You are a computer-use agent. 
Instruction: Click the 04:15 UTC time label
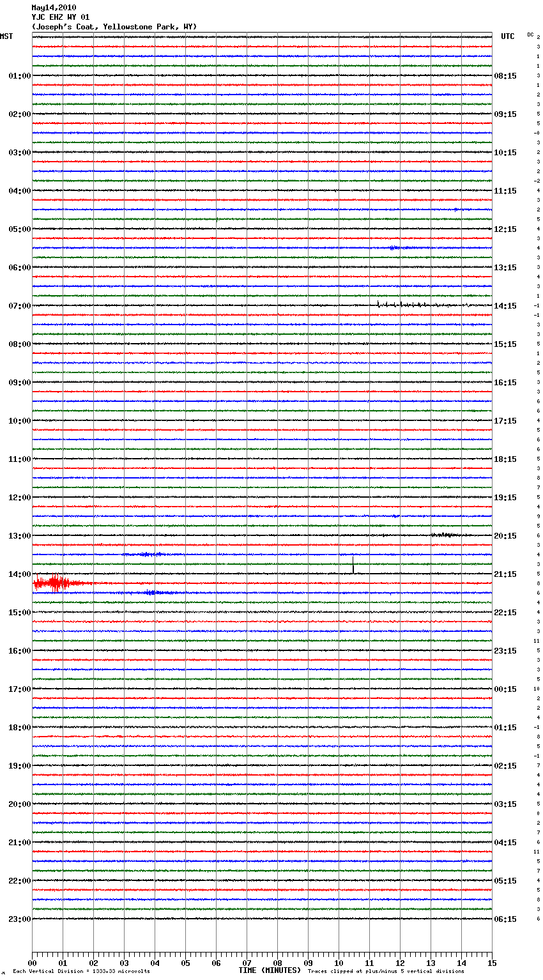pyautogui.click(x=505, y=843)
